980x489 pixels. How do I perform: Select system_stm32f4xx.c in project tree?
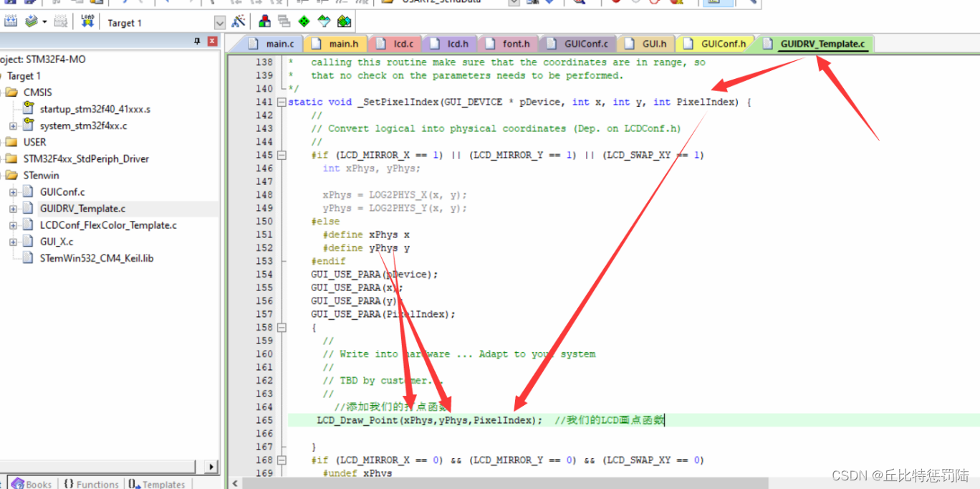point(83,125)
